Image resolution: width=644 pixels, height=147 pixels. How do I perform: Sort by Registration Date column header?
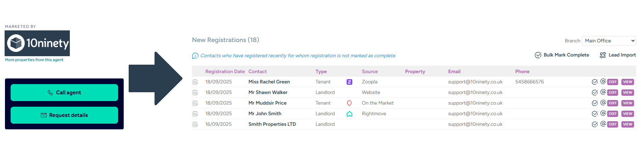[225, 71]
